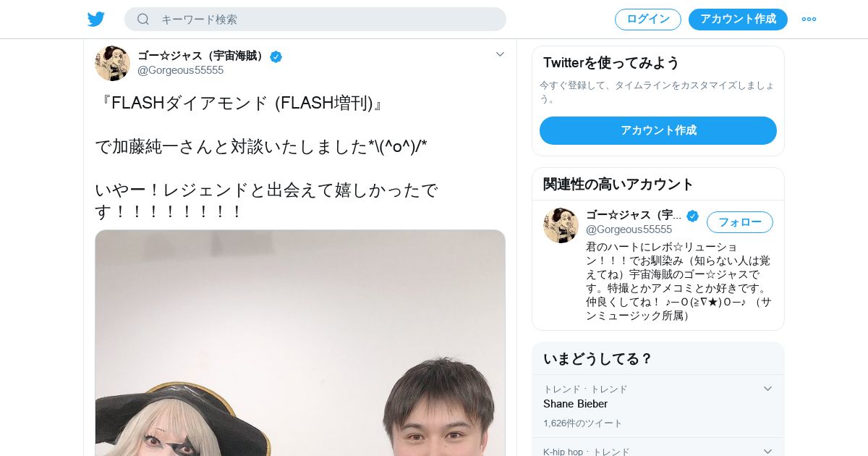Expand K-hip hop trend options chevron
The height and width of the screenshot is (456, 868).
pyautogui.click(x=767, y=451)
